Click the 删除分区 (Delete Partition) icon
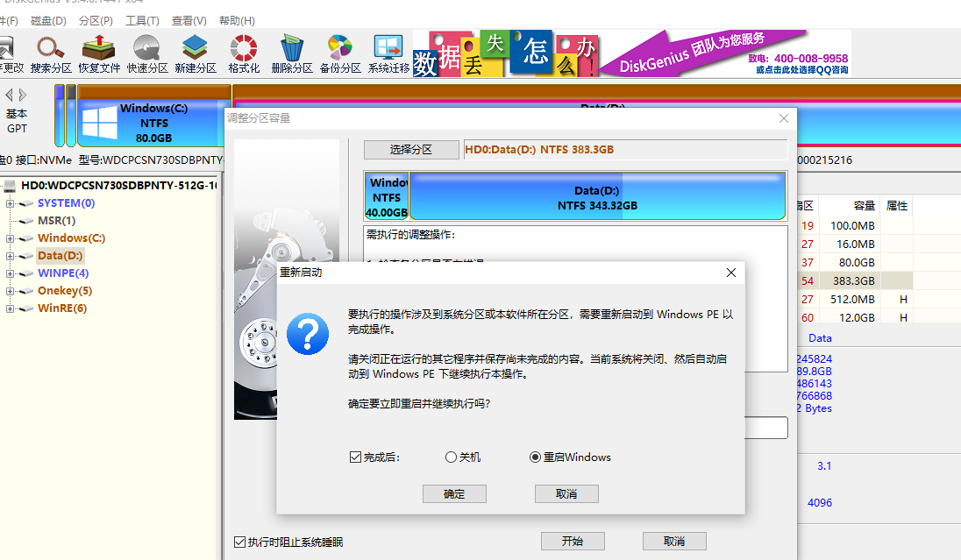This screenshot has height=560, width=961. (x=291, y=53)
